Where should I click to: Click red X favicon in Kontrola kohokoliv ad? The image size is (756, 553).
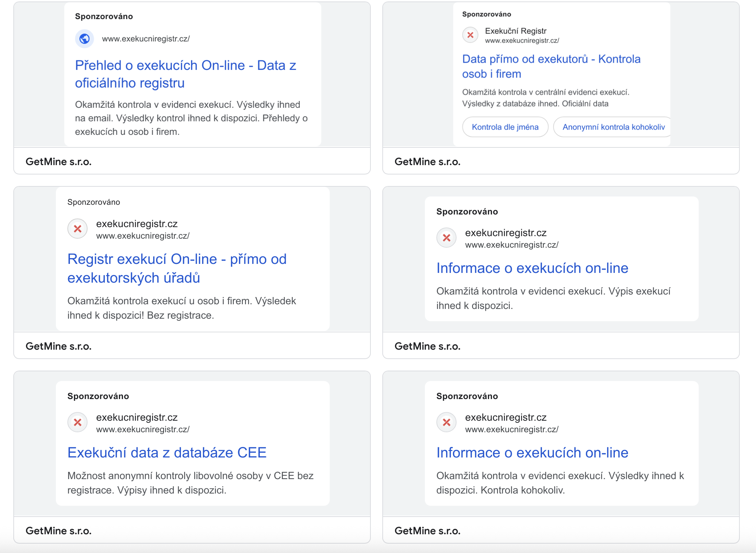446,423
